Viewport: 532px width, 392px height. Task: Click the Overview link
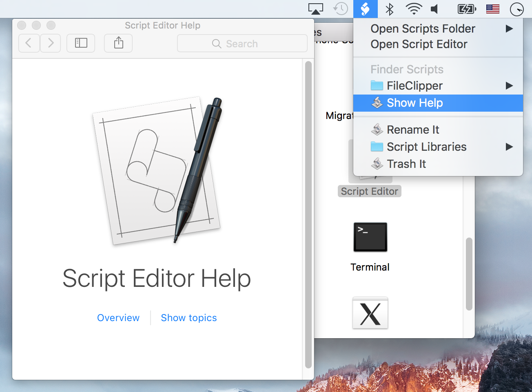coord(118,318)
